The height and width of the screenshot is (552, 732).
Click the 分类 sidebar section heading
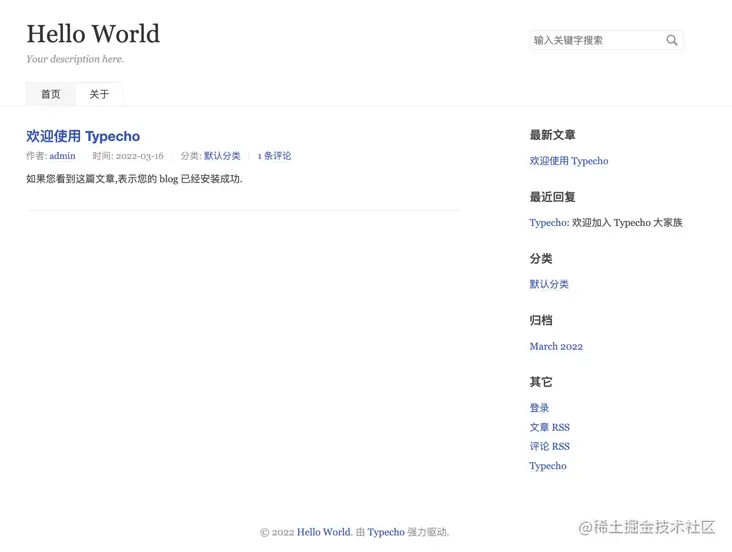pos(541,259)
